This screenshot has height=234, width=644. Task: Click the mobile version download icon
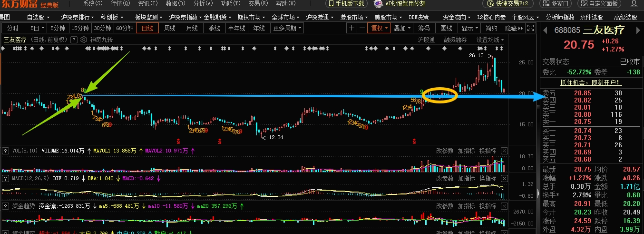(x=331, y=4)
